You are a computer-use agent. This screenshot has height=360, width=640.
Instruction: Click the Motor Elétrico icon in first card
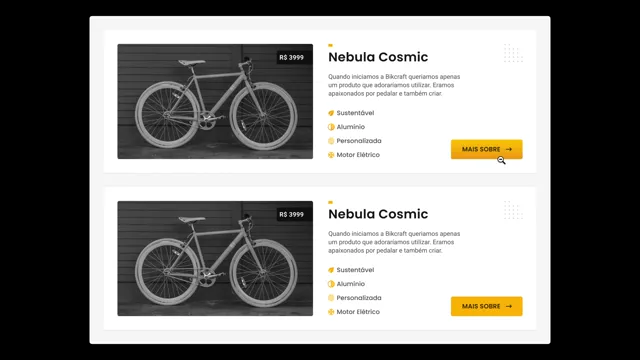[x=331, y=155]
